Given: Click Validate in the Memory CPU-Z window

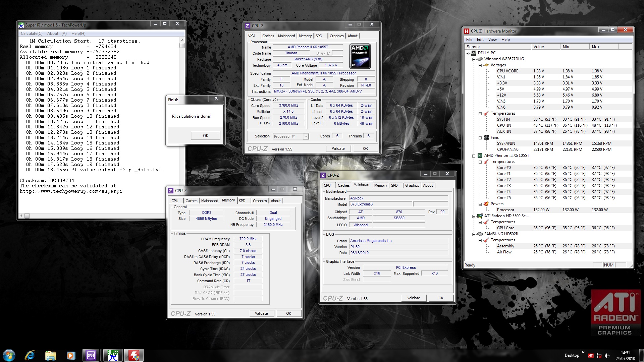Looking at the screenshot, I should pos(261,313).
